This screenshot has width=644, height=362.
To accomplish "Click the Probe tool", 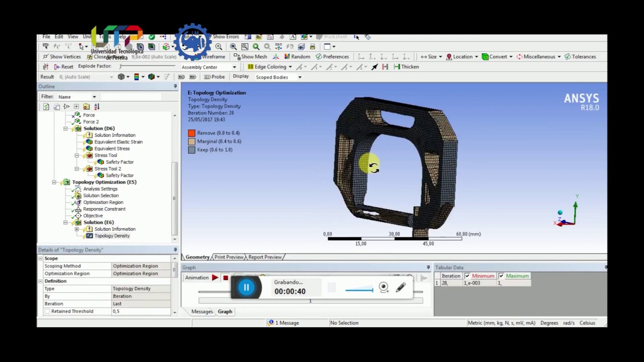I will (x=214, y=77).
